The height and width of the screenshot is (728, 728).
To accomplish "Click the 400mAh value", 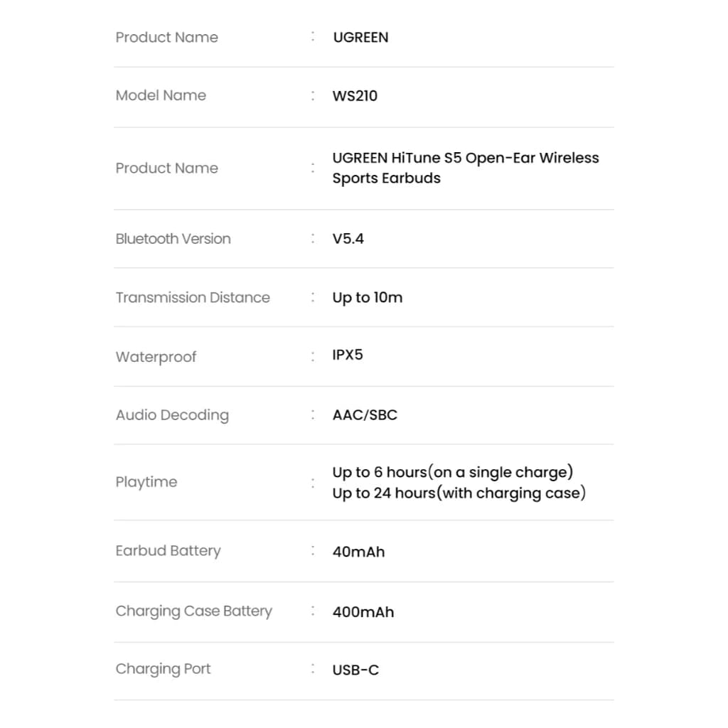I will 363,612.
